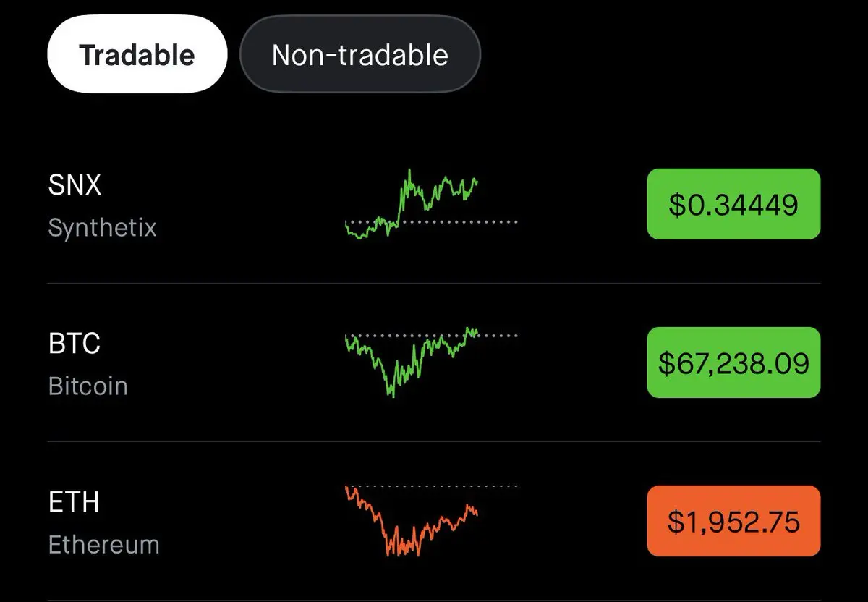Click the dotted baseline above ETH chart

tap(432, 486)
